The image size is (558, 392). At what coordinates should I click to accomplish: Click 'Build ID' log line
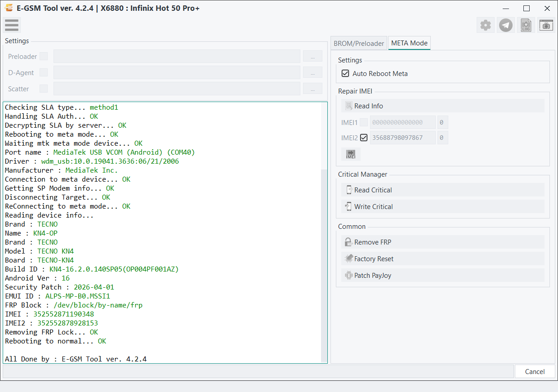[92, 269]
